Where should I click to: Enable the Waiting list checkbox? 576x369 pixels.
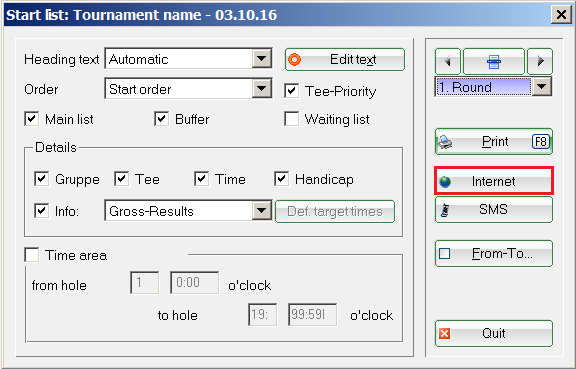[x=291, y=119]
